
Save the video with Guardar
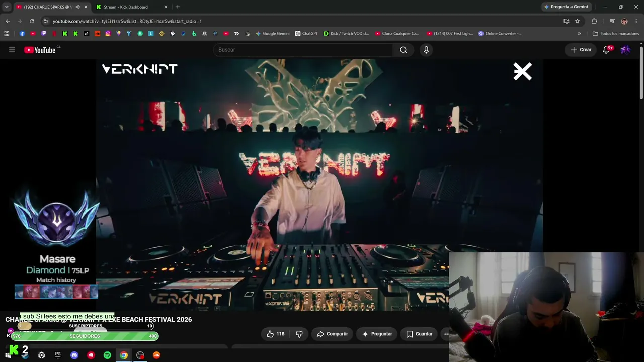coord(419,334)
